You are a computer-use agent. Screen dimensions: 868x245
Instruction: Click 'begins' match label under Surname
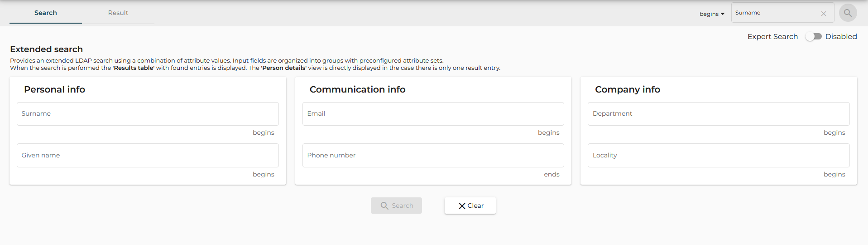264,132
